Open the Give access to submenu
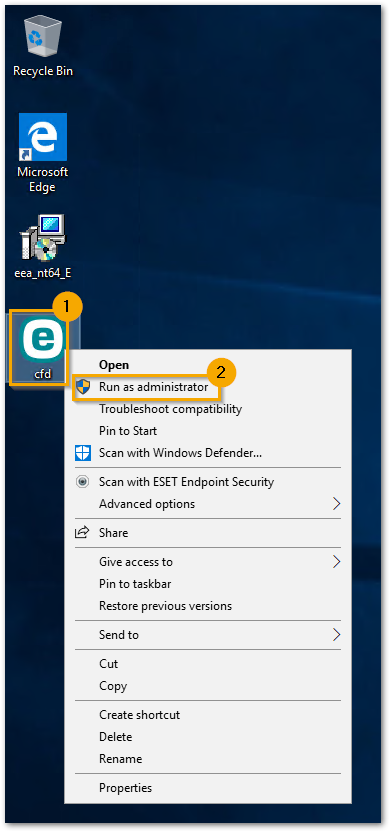Viewport: 390px width, 832px height. click(x=208, y=561)
